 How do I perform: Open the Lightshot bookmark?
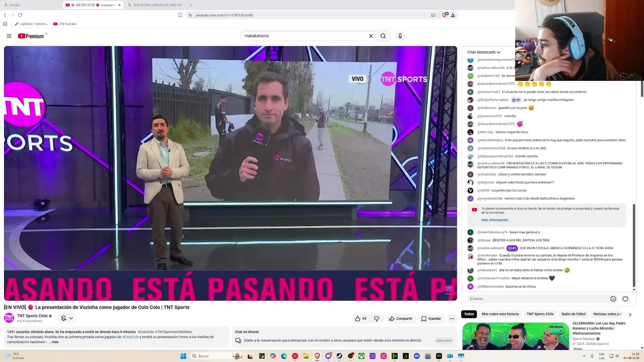[31, 24]
